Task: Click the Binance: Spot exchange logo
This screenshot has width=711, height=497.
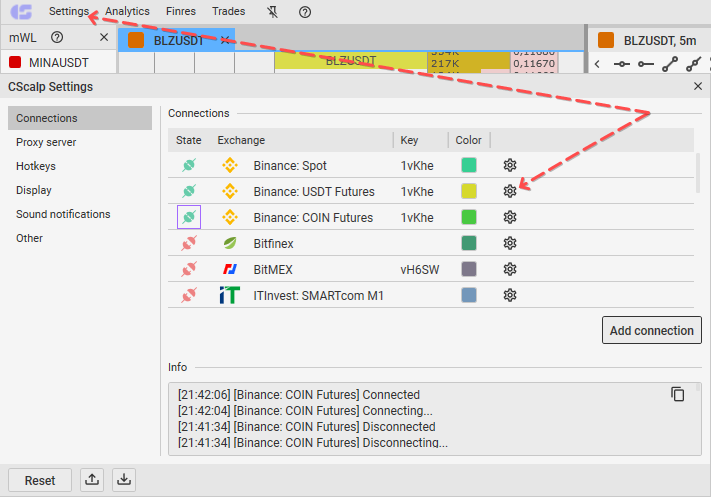Action: pyautogui.click(x=230, y=165)
